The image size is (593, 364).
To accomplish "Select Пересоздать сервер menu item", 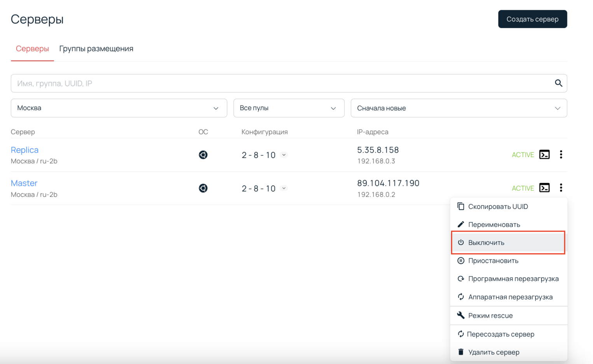I will (x=509, y=334).
